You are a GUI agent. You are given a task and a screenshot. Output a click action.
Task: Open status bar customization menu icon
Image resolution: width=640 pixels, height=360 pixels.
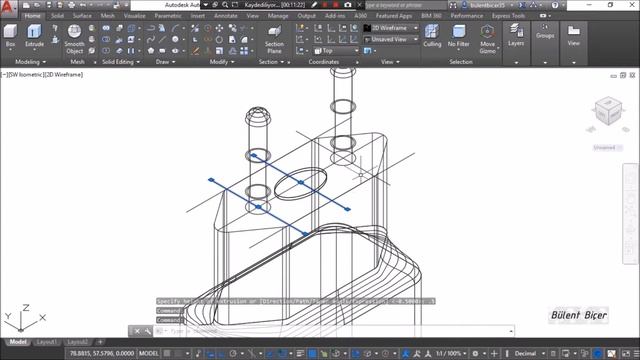coord(635,353)
